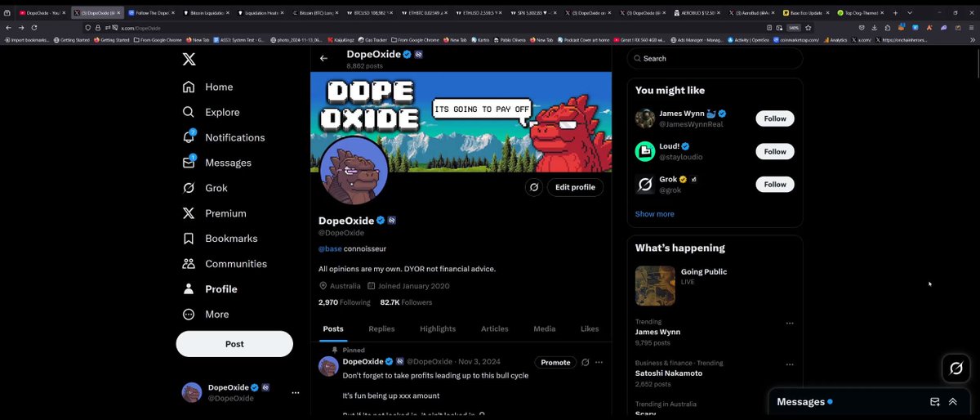Click the back arrow beside DopeOxide header
This screenshot has width=980, height=420.
click(x=323, y=58)
